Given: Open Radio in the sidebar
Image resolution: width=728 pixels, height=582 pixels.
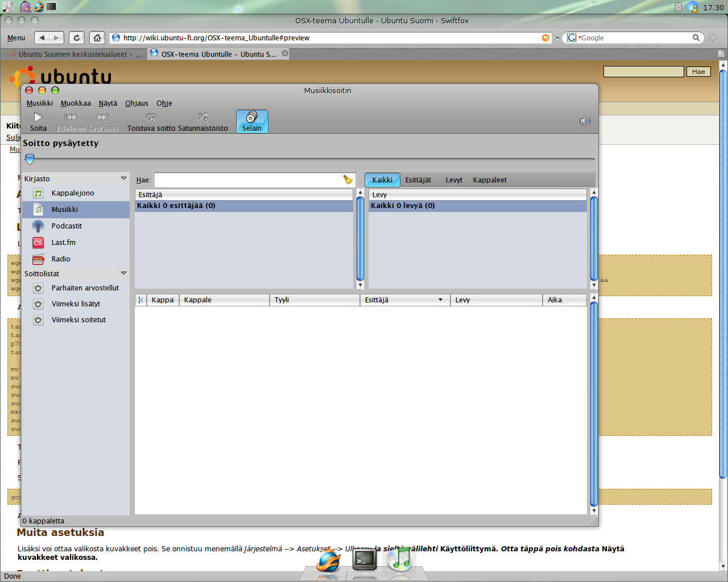Looking at the screenshot, I should (61, 259).
